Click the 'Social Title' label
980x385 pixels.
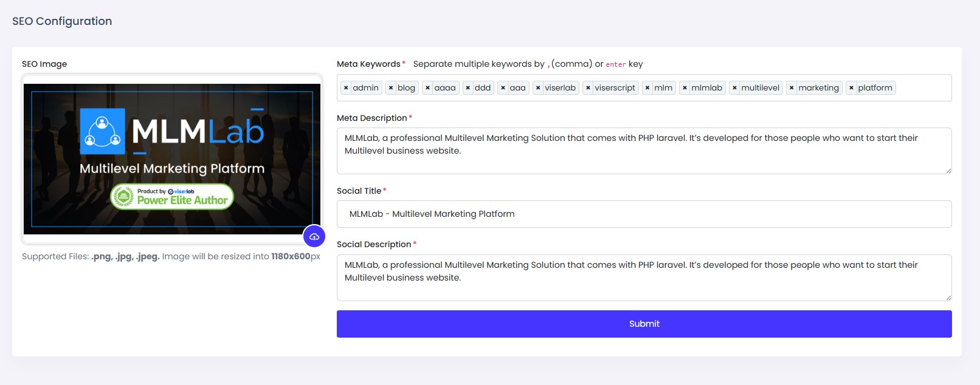359,191
